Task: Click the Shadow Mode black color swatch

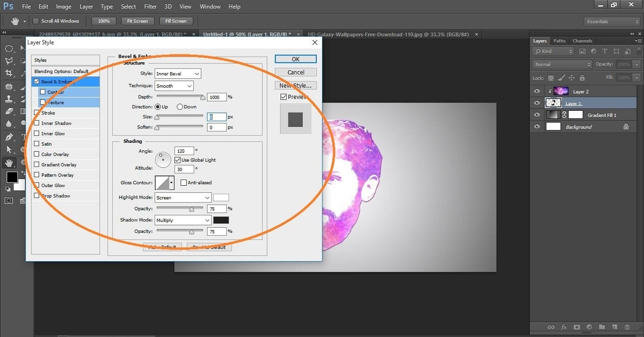Action: pos(222,220)
